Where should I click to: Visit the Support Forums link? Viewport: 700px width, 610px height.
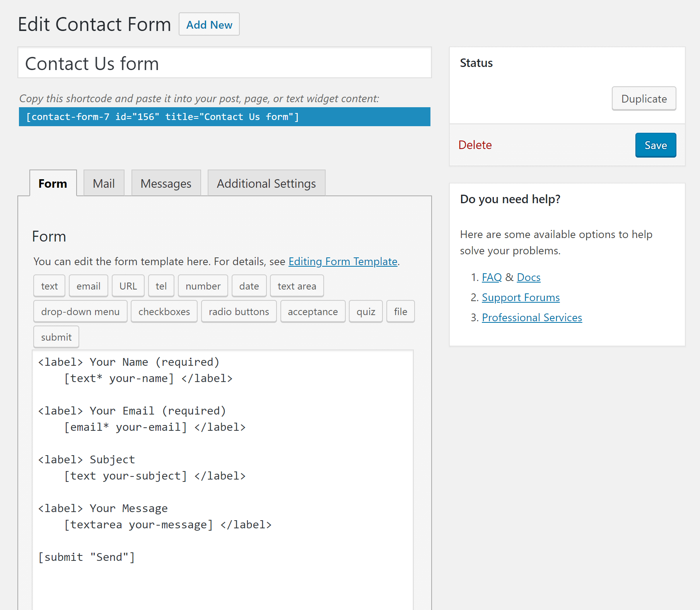pos(520,297)
